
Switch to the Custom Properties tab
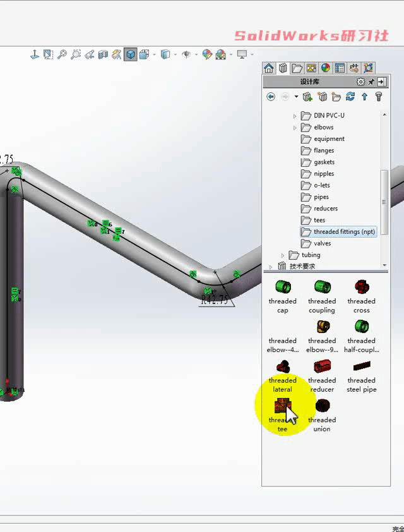pyautogui.click(x=340, y=68)
